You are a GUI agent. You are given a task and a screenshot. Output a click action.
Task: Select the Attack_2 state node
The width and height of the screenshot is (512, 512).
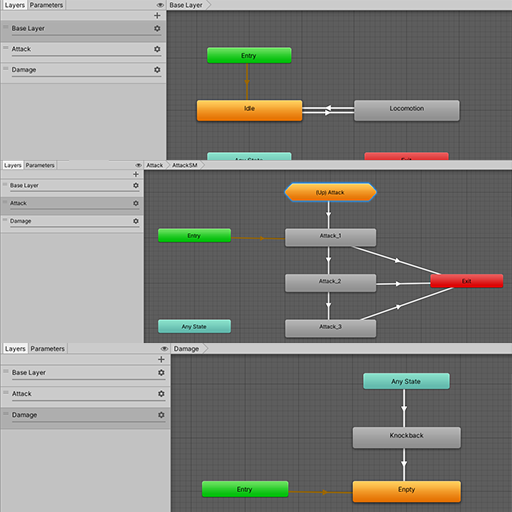point(330,283)
